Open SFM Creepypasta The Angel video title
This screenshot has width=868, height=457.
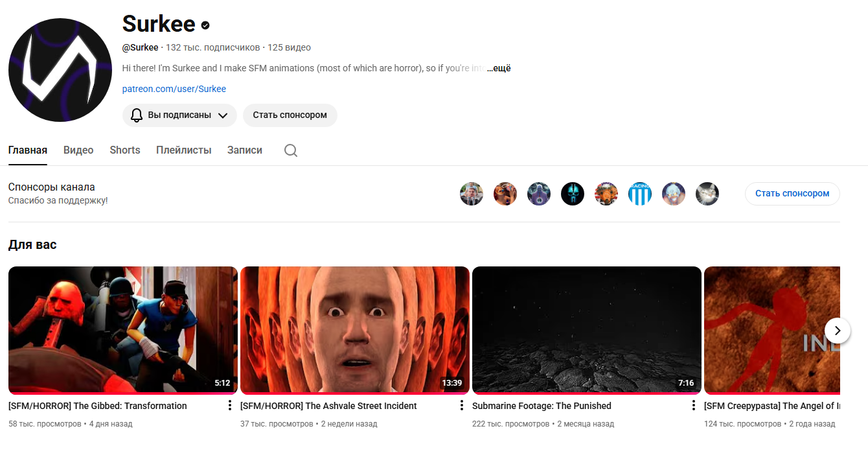pyautogui.click(x=772, y=406)
